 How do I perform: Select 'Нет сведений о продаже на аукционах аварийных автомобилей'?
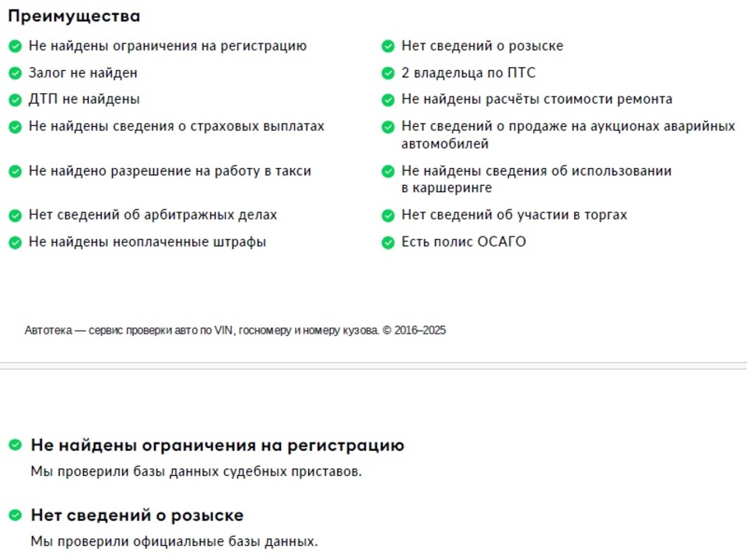[x=568, y=135]
